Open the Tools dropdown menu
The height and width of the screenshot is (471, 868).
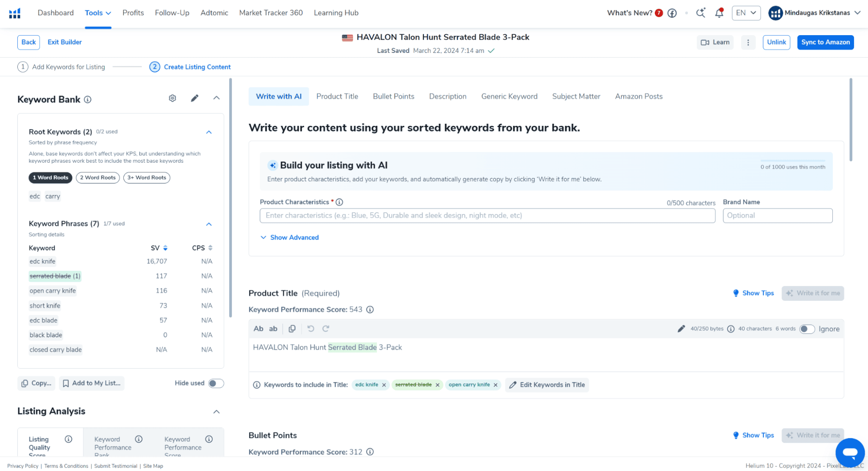tap(98, 13)
